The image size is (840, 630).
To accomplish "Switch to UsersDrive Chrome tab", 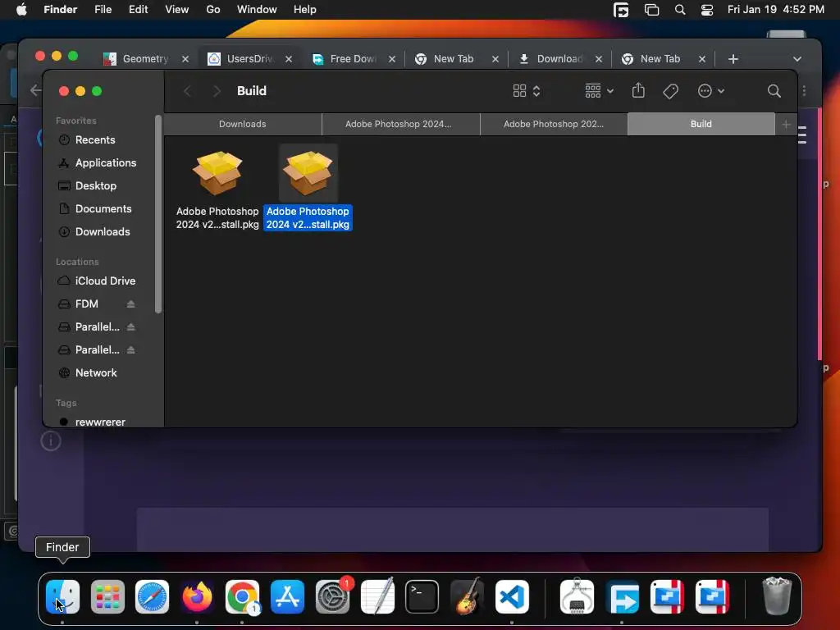I will (x=249, y=59).
